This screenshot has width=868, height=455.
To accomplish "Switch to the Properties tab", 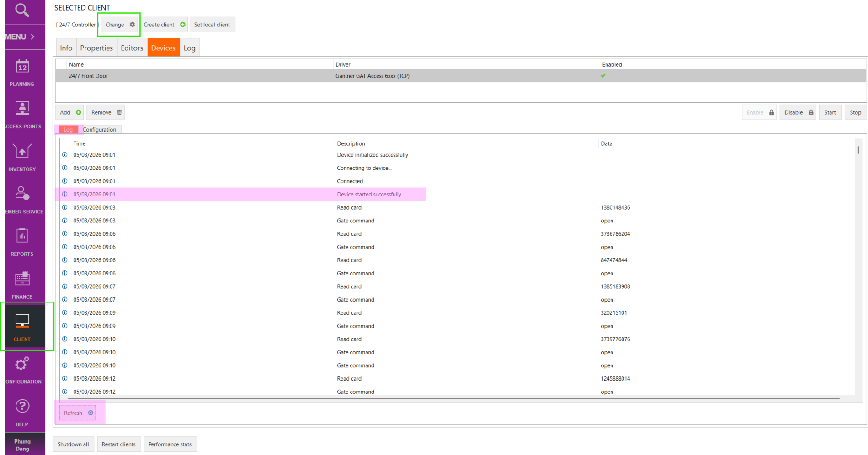I will pos(96,48).
